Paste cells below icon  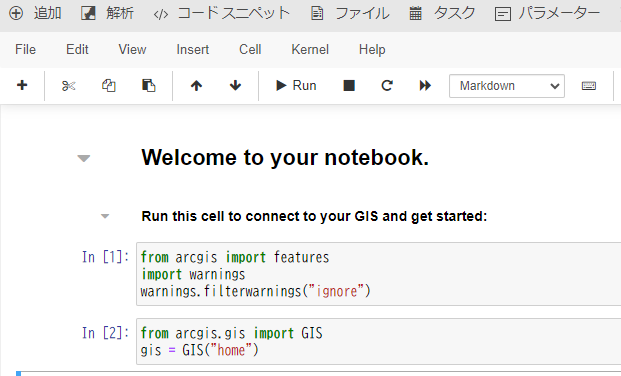click(149, 86)
